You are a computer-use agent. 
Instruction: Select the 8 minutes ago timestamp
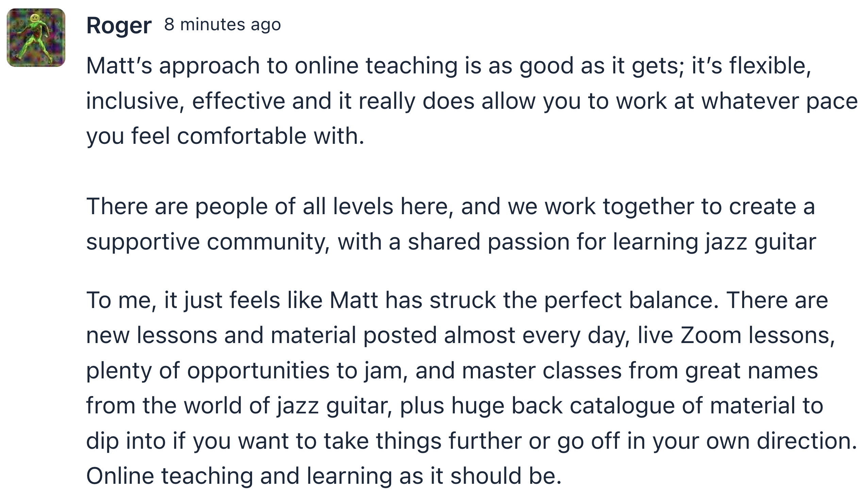222,24
